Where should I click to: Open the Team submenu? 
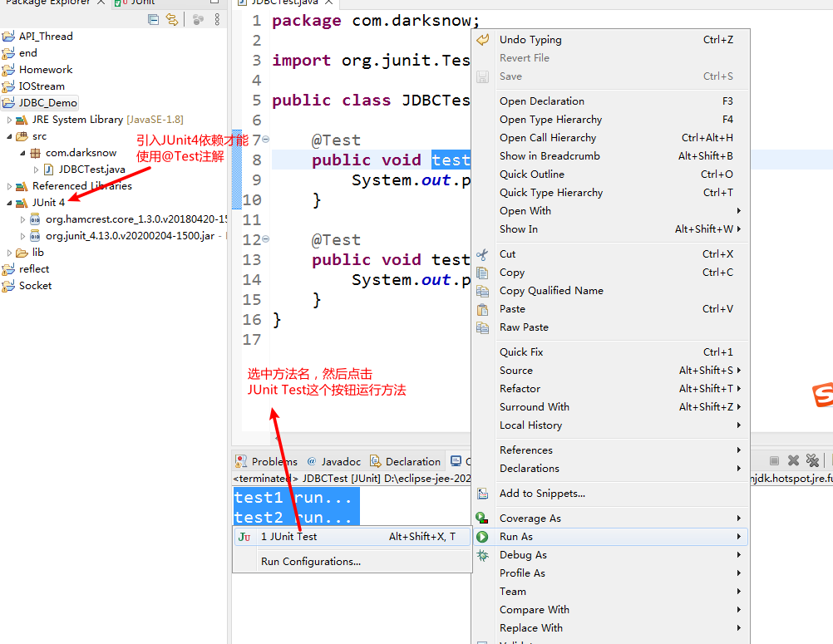point(610,592)
